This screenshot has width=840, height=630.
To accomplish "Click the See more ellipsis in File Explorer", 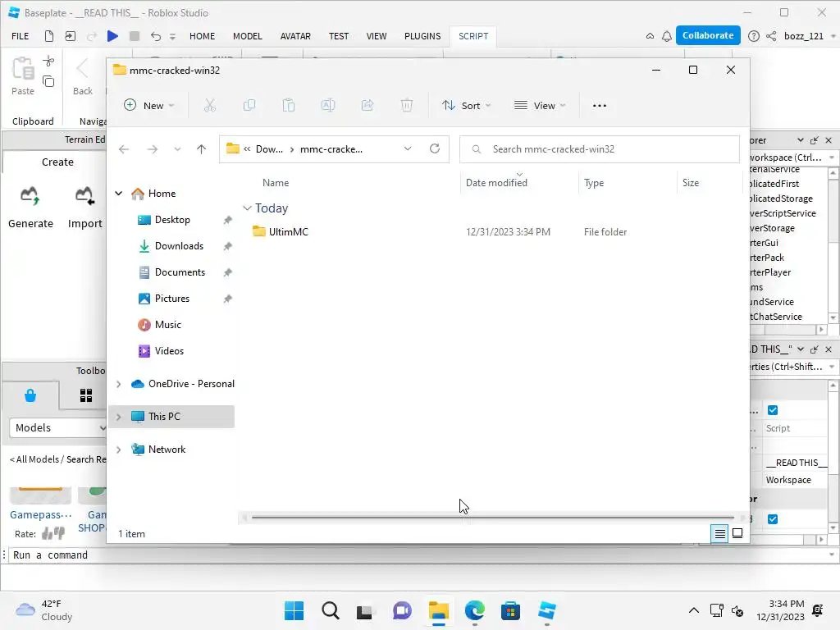I will [x=600, y=106].
